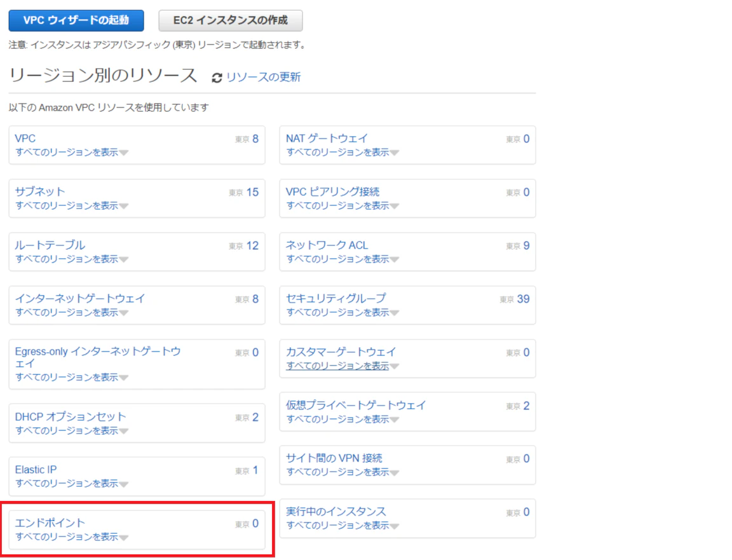
Task: Open the Elastic IP link
Action: click(x=36, y=470)
